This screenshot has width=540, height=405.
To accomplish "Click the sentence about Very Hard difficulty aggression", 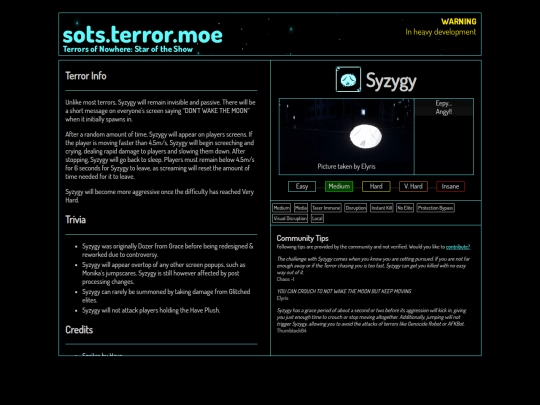I will click(159, 196).
